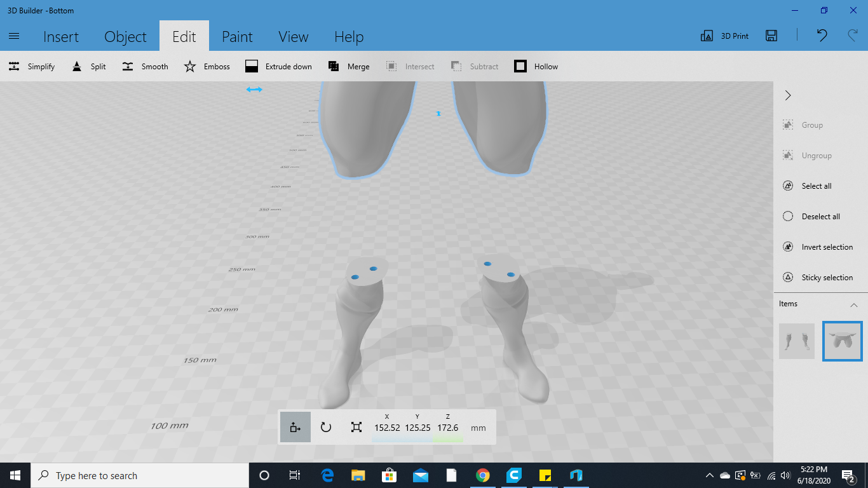Viewport: 868px width, 488px height.
Task: Activate the Emboss tool
Action: 207,66
